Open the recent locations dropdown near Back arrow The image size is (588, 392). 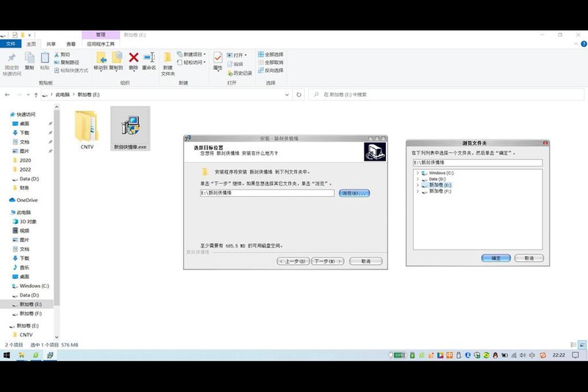pos(28,95)
